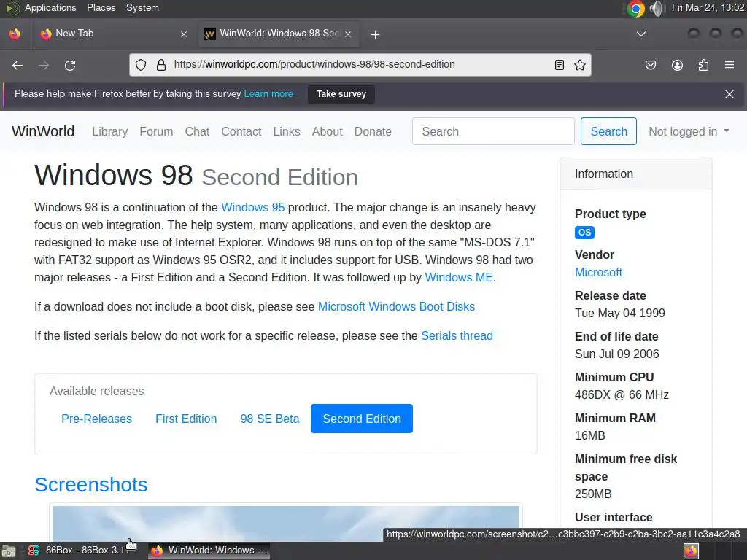Select the 98 SE Beta release tab

click(270, 419)
